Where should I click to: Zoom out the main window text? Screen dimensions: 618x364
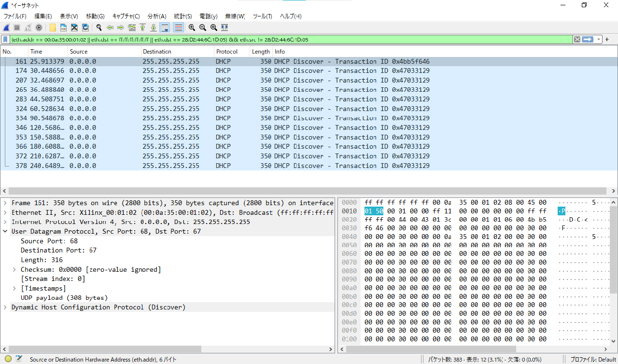coord(203,28)
